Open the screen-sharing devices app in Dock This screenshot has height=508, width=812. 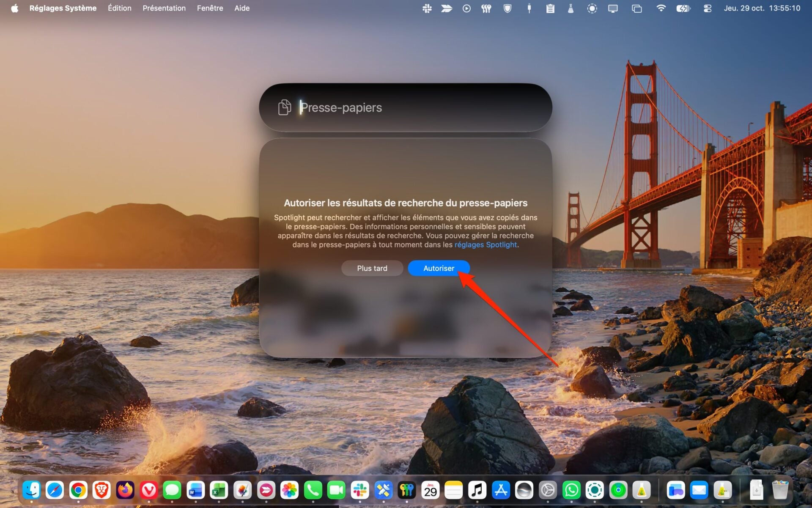pyautogui.click(x=676, y=490)
